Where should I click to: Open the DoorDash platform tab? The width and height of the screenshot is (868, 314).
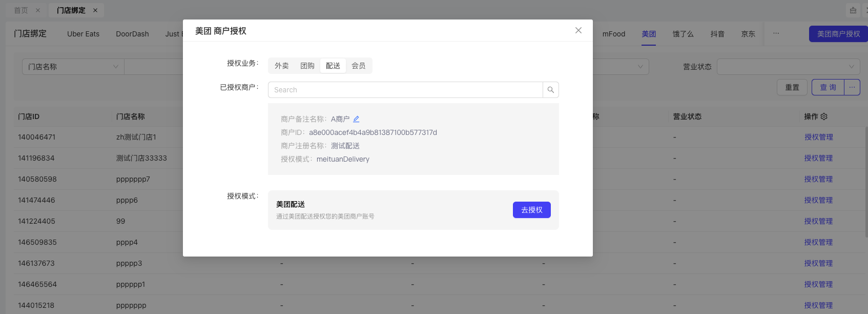pos(132,34)
